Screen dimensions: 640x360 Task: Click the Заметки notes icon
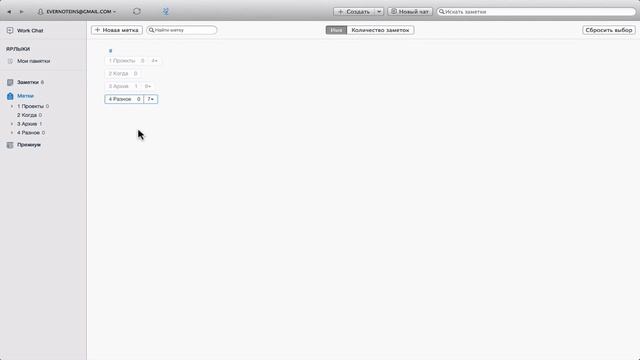pos(10,82)
